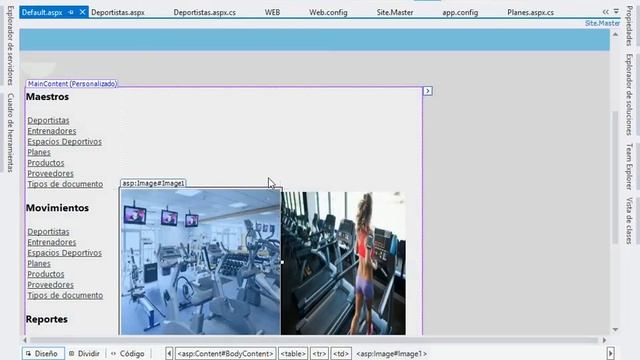This screenshot has height=360, width=640.
Task: Open the Explorador de servidores side panel
Action: [10, 45]
